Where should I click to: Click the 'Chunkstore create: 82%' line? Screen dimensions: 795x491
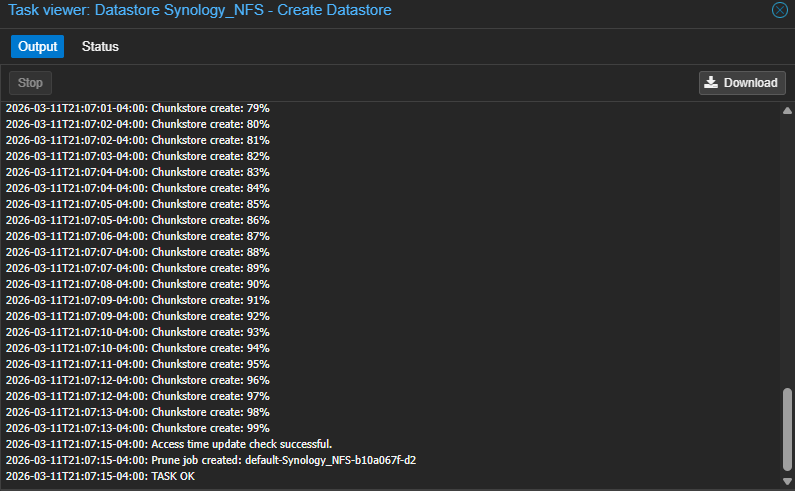(137, 156)
